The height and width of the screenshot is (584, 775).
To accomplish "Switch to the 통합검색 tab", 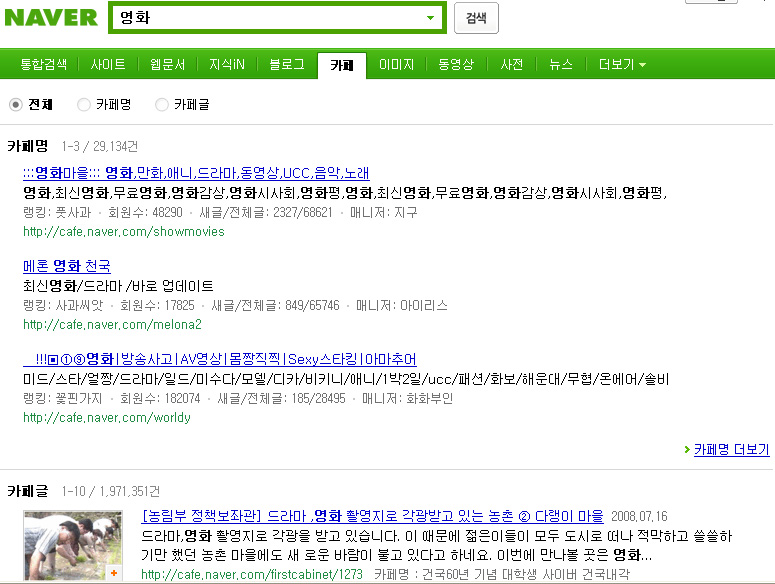I will click(x=43, y=64).
